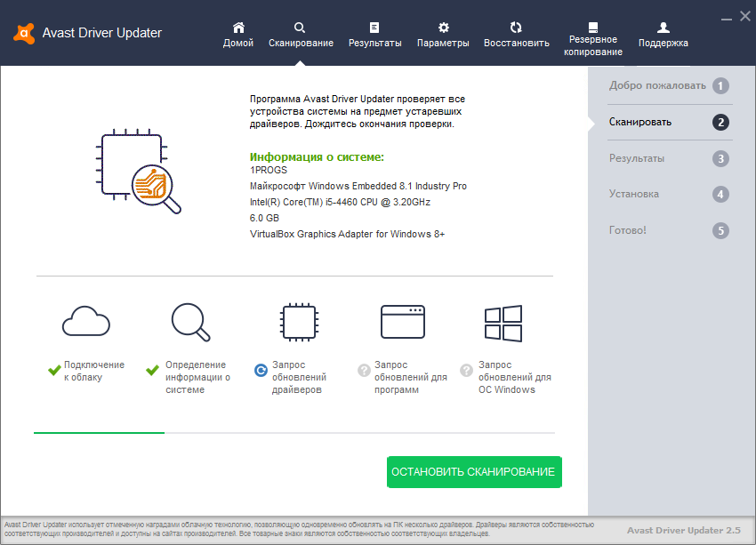This screenshot has height=545, width=756.
Task: Click the Intel Core i5-4460 CPU line
Action: (340, 202)
